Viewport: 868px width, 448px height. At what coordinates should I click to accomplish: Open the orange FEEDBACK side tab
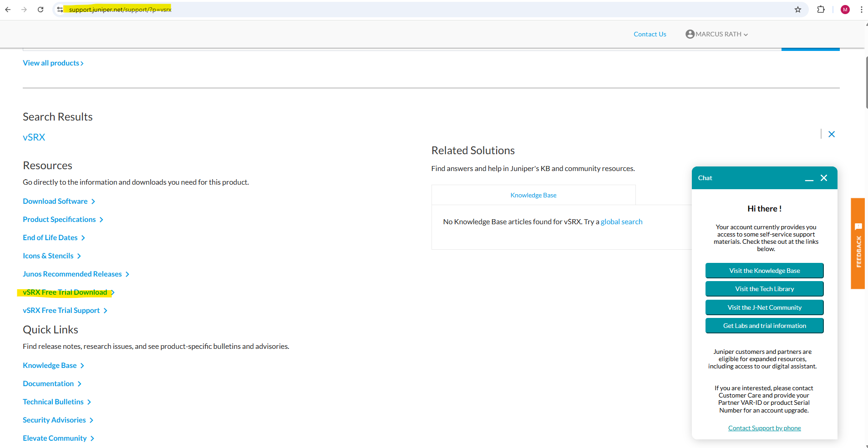[x=858, y=243]
